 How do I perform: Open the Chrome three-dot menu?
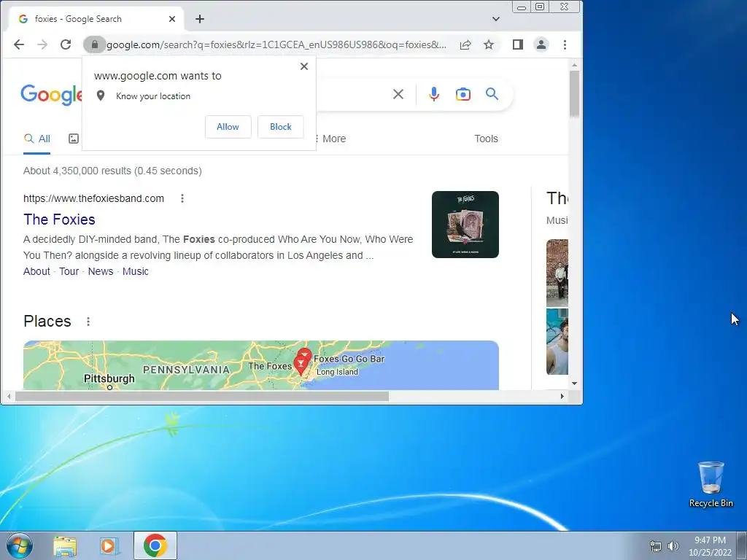tap(565, 44)
